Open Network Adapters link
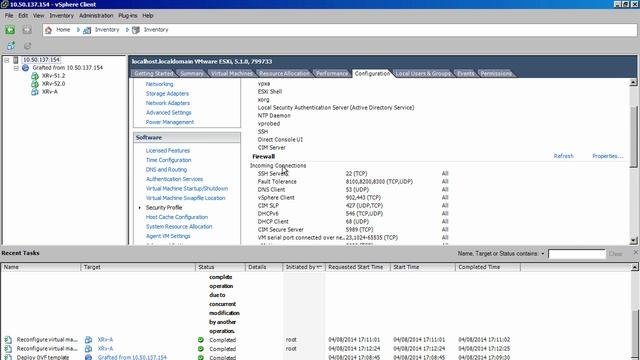Screen dimensions: 640x360 168,103
